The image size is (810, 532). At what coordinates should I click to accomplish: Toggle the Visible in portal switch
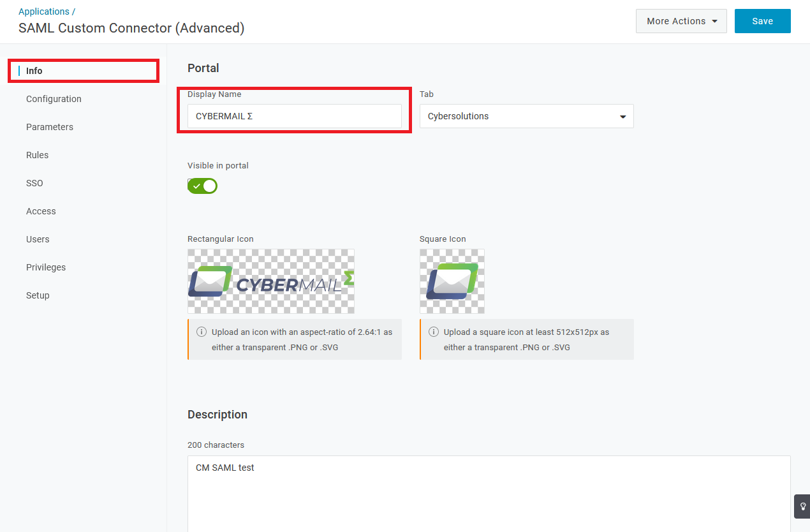pos(203,186)
